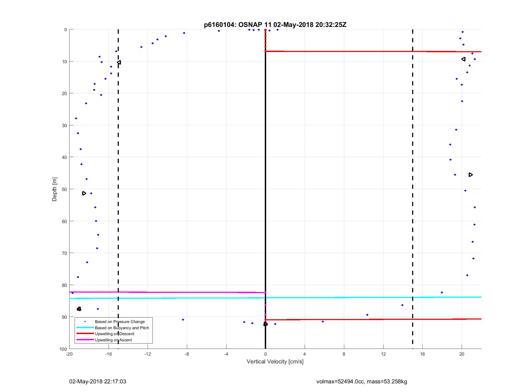Click x-axis tick label "-12"
This screenshot has height=392, width=532.
point(148,354)
